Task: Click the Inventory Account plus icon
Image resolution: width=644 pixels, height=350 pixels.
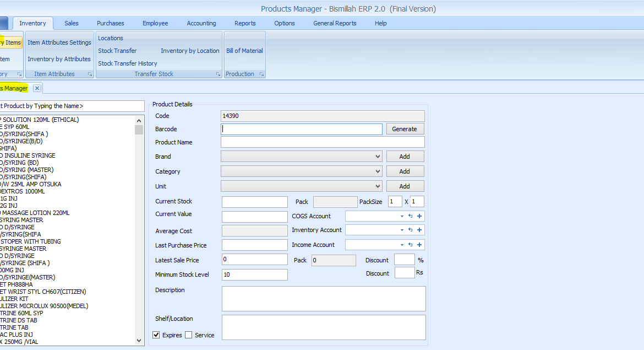Action: 419,230
